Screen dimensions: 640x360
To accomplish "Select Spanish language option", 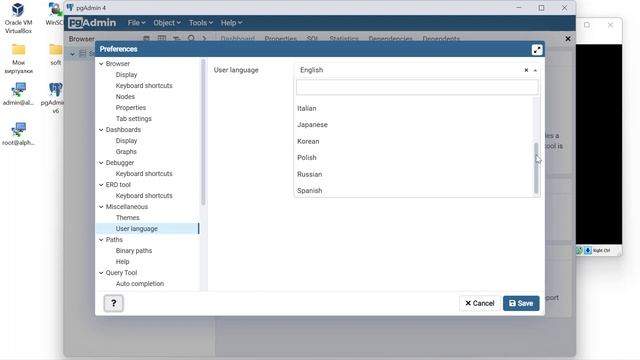I will (414, 190).
